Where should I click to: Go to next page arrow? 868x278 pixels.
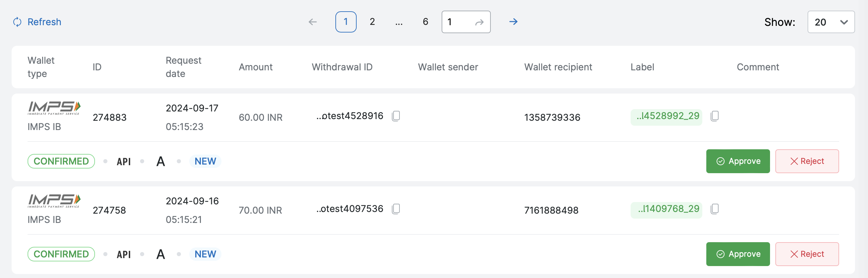[x=513, y=22]
